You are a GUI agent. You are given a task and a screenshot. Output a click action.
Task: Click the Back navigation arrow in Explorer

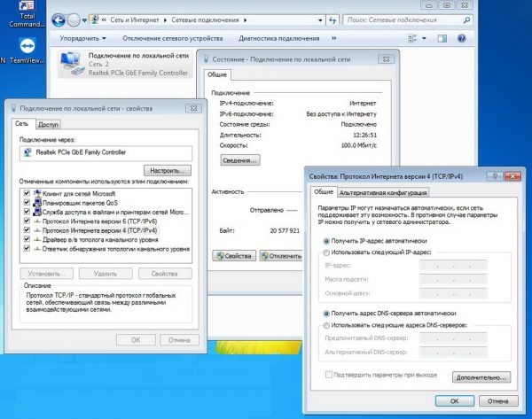tap(59, 20)
